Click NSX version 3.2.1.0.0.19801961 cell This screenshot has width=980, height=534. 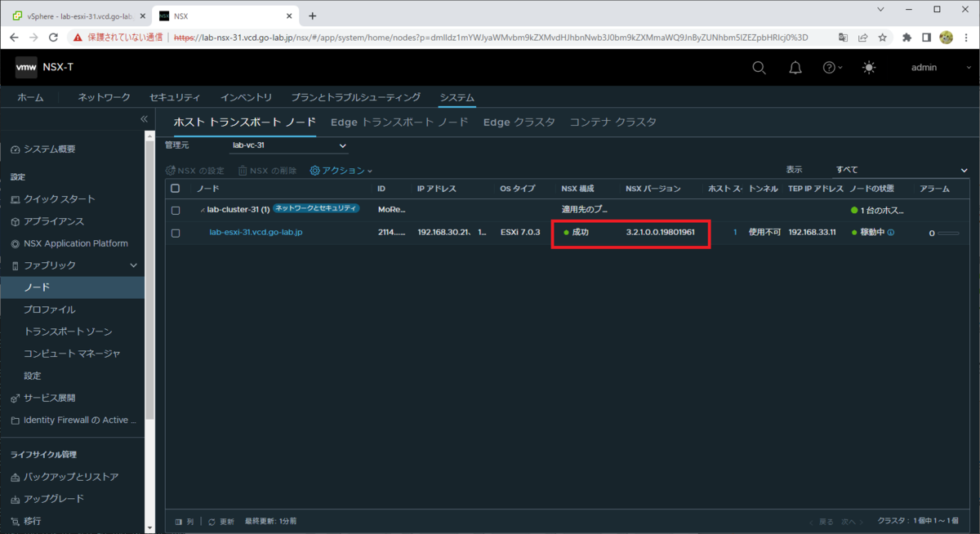660,233
